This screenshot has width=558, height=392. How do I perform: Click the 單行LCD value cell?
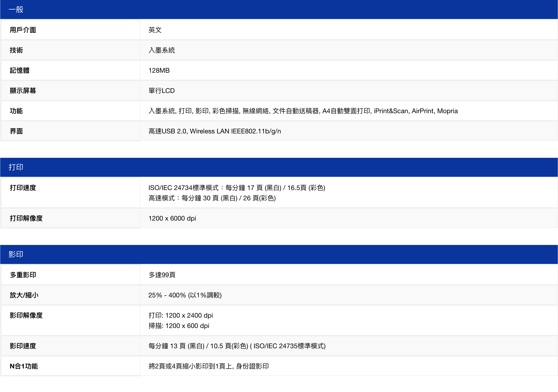pyautogui.click(x=162, y=91)
